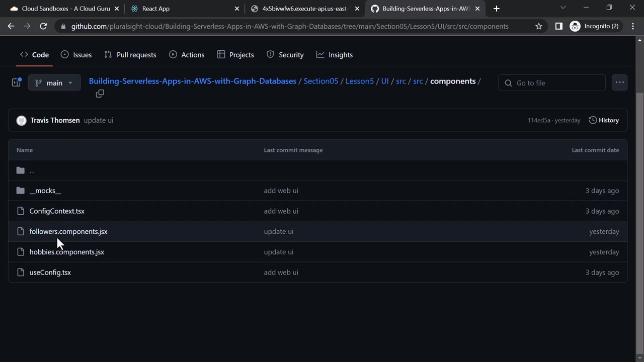
Task: Open followers.components.jsx file
Action: 68,231
